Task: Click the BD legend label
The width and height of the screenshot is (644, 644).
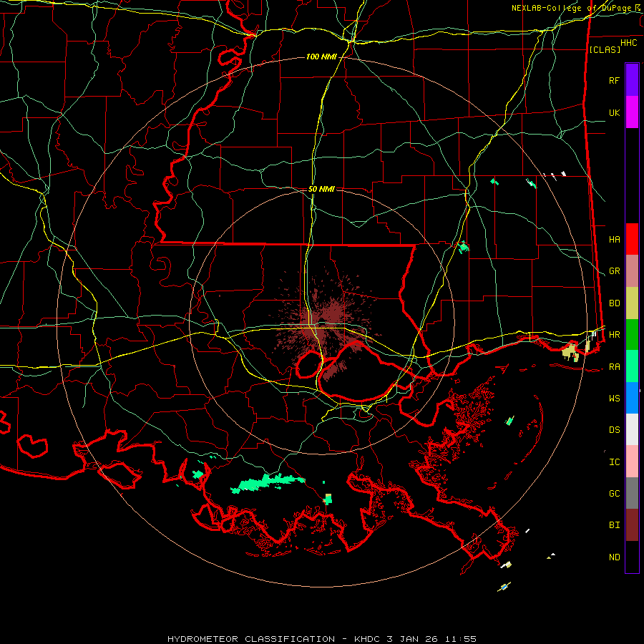Action: pos(614,303)
